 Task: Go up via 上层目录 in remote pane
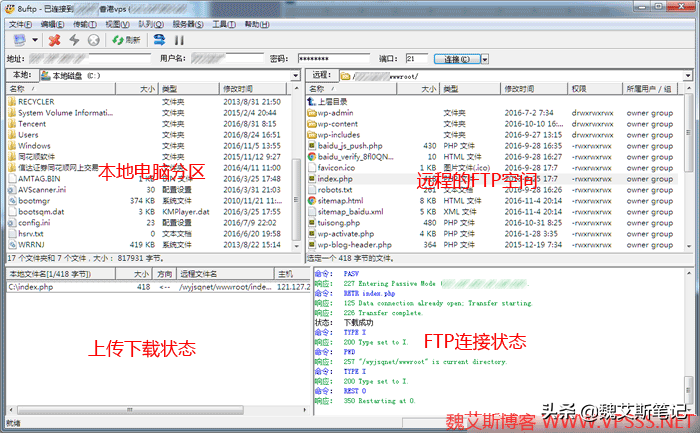(x=336, y=101)
